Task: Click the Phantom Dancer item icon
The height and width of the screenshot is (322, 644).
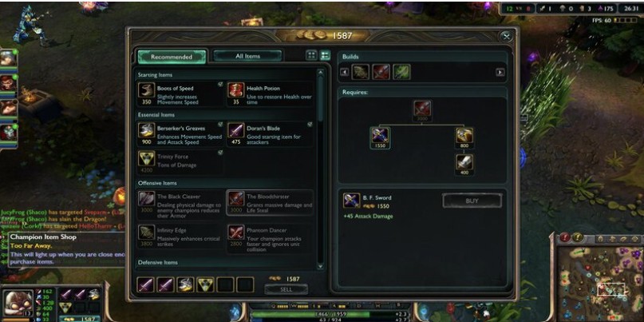Action: click(x=236, y=232)
